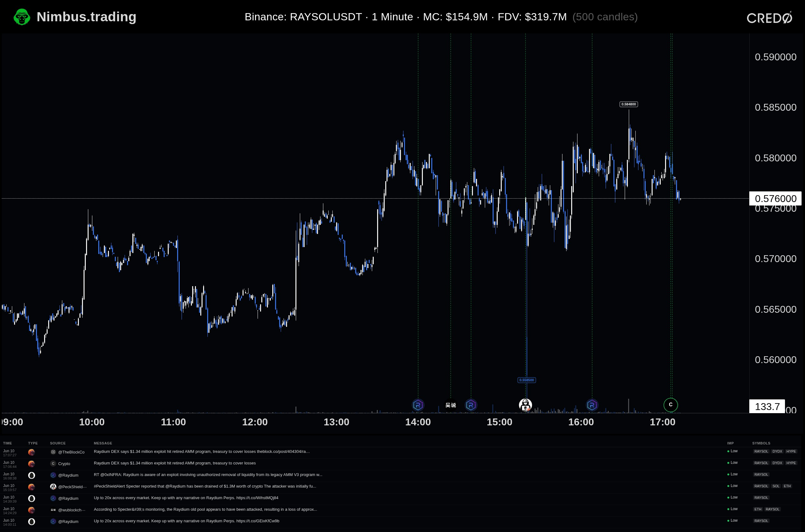
Task: Click the Raydium avatar in the 14:39:39 row
Action: click(x=53, y=498)
